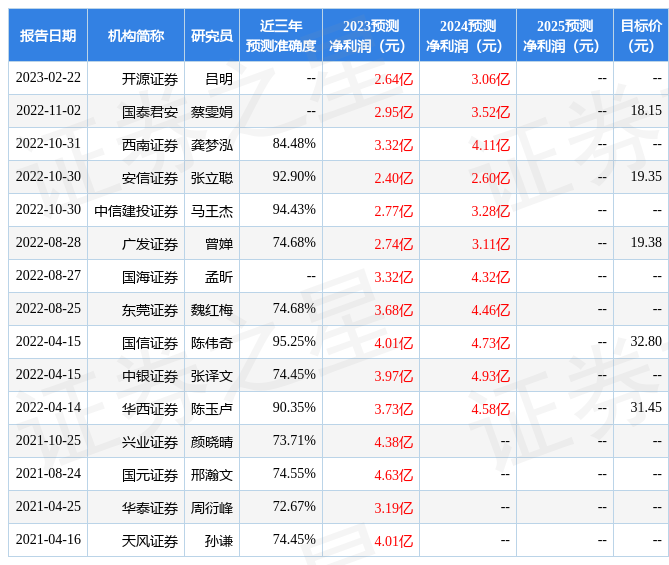Click the 3.68亿 forecast value
Image resolution: width=669 pixels, height=565 pixels.
[x=393, y=310]
